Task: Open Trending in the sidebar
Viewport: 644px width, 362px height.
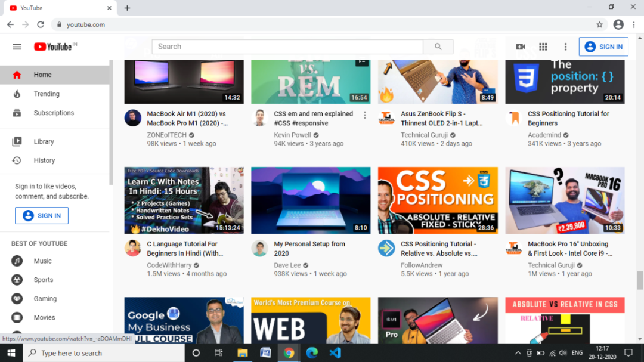Action: tap(55, 94)
